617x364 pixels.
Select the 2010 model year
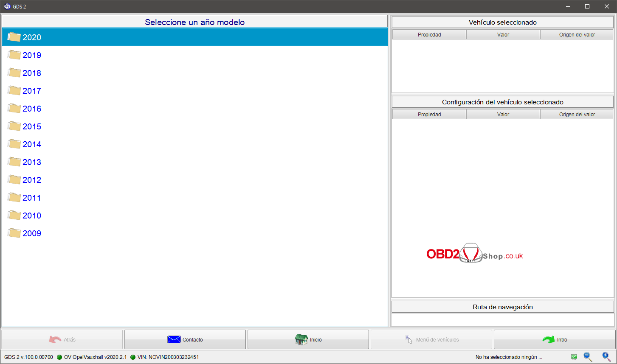point(32,216)
